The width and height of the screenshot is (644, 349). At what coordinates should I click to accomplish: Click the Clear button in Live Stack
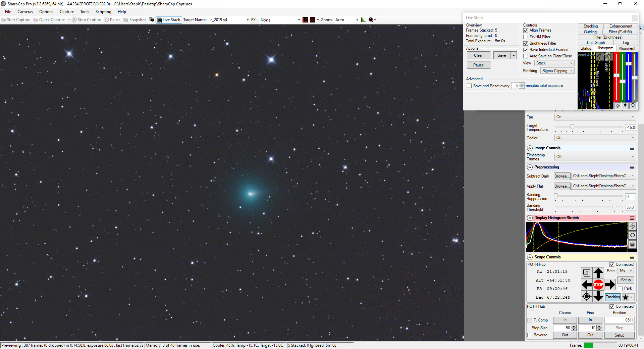pos(478,55)
